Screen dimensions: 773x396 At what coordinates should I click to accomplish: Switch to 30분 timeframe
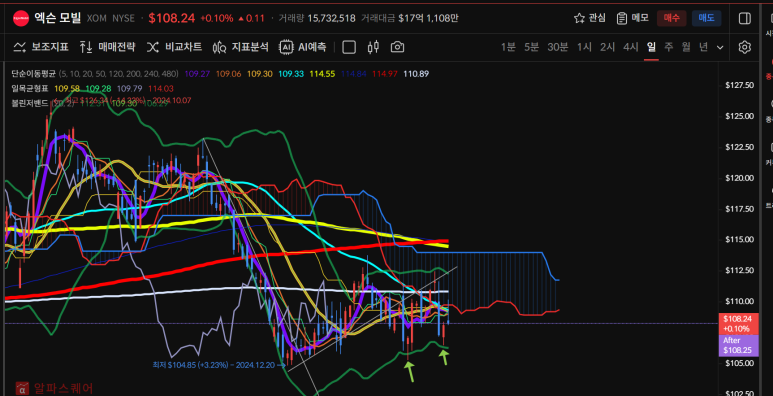pos(558,47)
